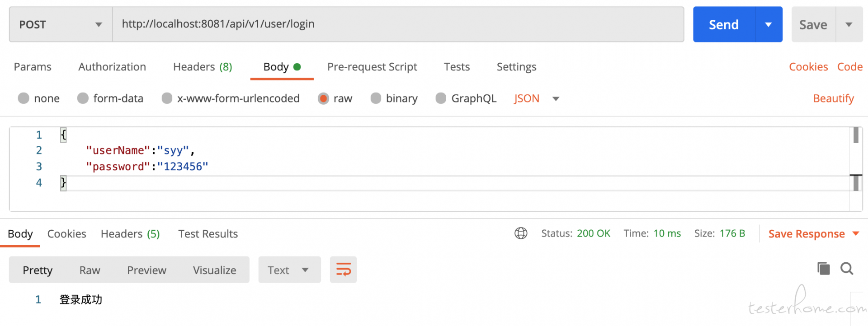The height and width of the screenshot is (326, 868).
Task: Click the editor vertical scrollbar thumb
Action: click(856, 135)
